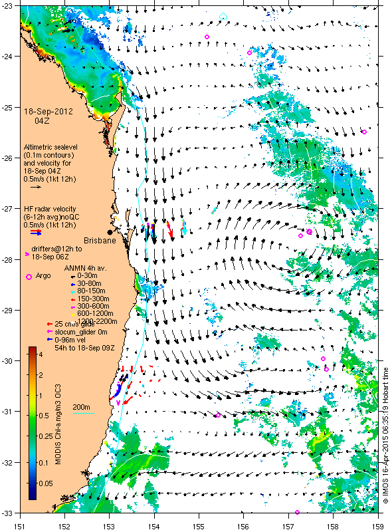Click the '-33' latitude axis label

pos(7,513)
